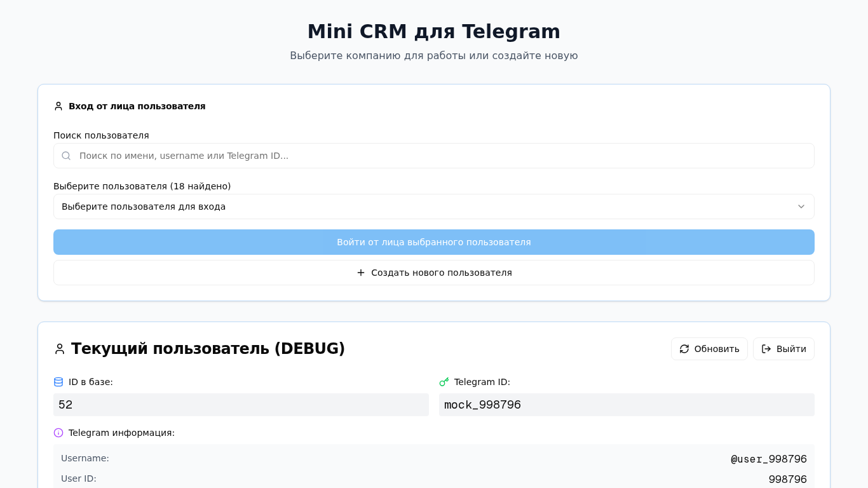Focus the 'Поиск по имени, username' search field
868x488 pixels.
point(434,156)
